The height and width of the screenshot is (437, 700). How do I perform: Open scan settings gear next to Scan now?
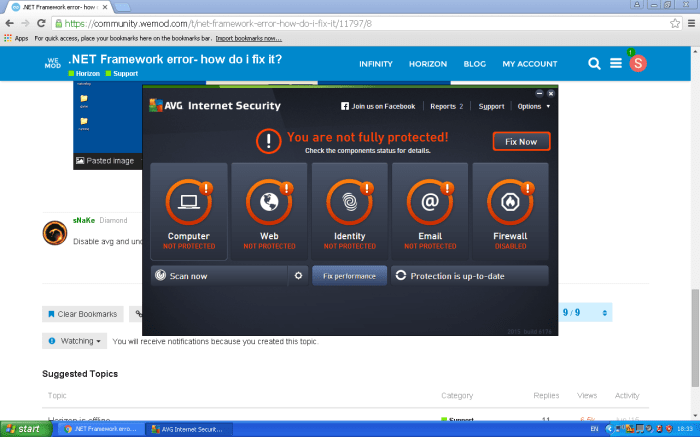point(298,276)
